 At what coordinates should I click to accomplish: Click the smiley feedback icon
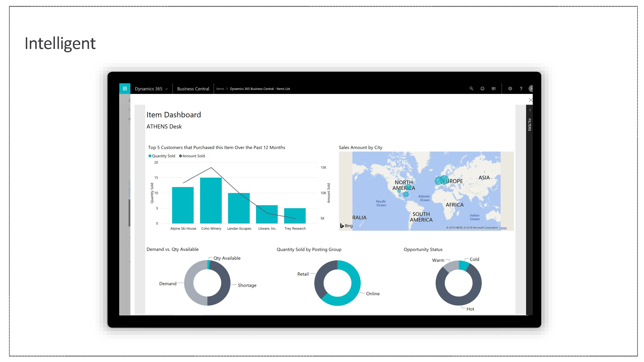483,88
